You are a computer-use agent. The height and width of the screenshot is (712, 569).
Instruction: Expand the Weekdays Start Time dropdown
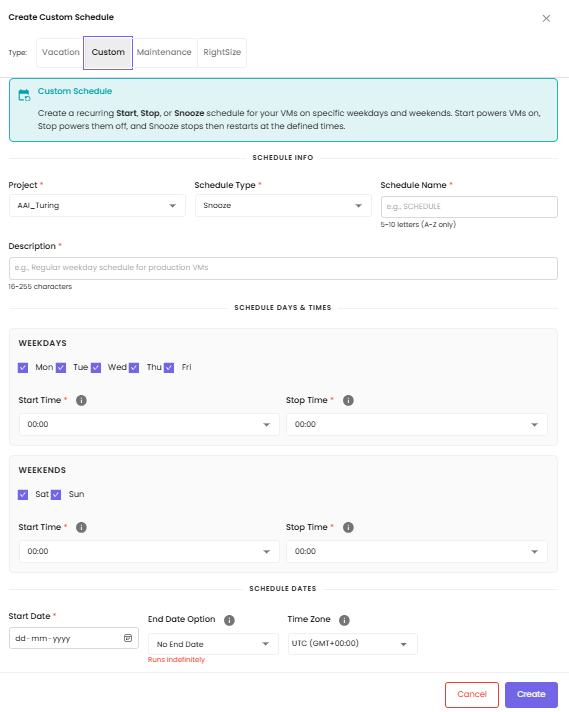coord(149,425)
